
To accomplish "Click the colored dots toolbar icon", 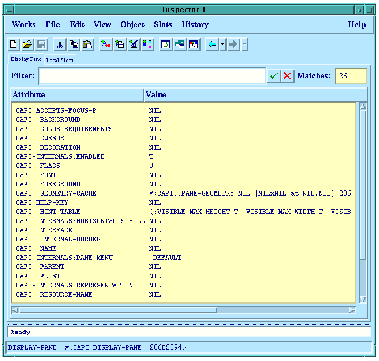I will [x=147, y=44].
